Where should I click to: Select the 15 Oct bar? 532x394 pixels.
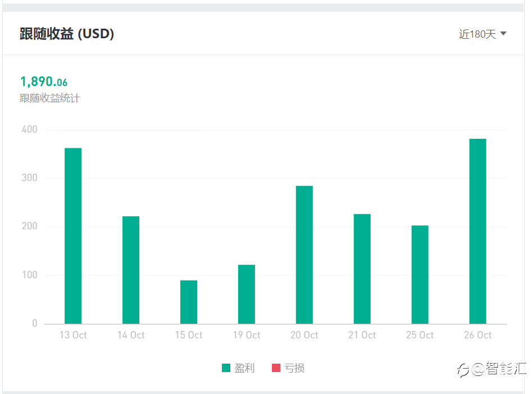click(189, 302)
